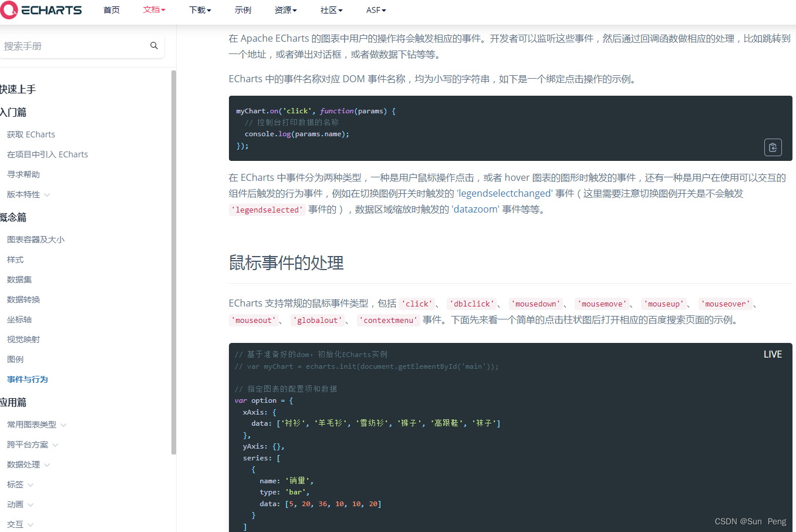
Task: Click the series data values line
Action: click(x=321, y=504)
